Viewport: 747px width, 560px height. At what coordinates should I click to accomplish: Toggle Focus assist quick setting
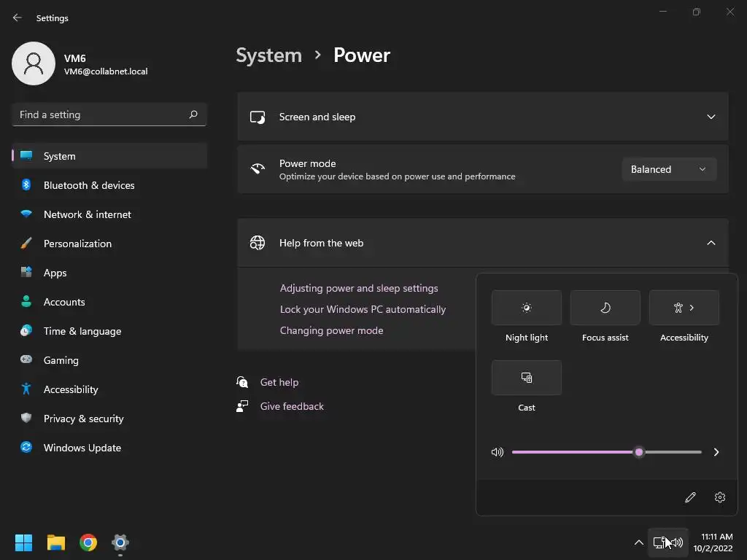605,308
